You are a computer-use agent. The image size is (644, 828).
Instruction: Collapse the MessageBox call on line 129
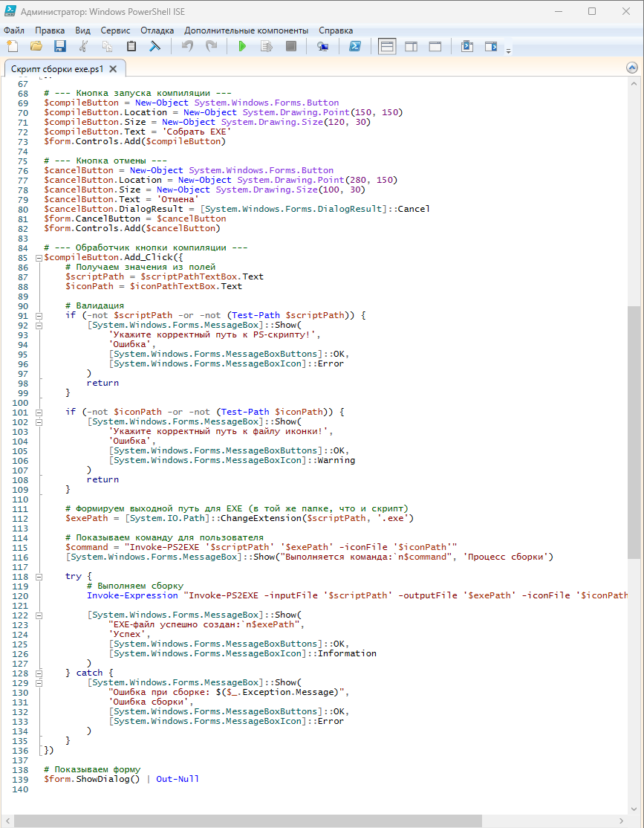point(39,683)
